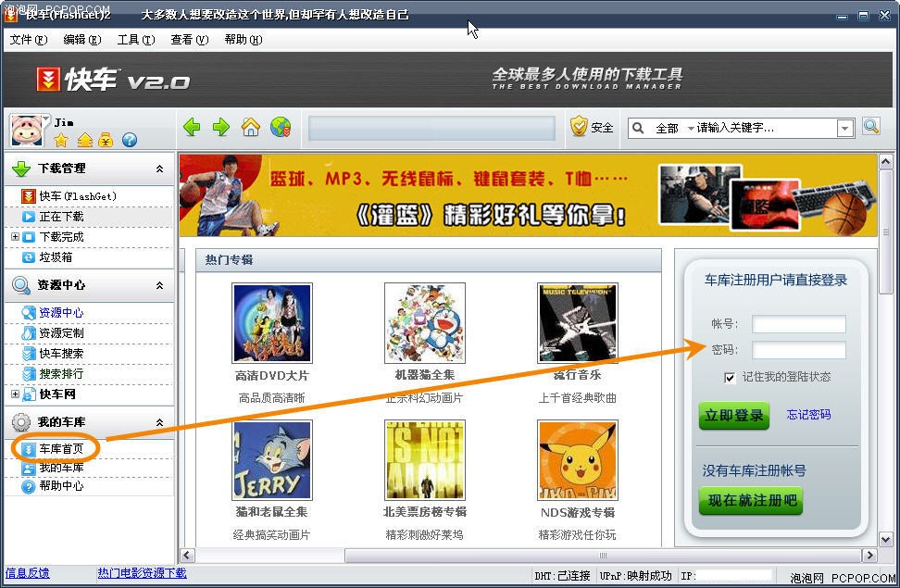This screenshot has width=900, height=588.
Task: Open the search keyword dropdown arrow
Action: [844, 128]
